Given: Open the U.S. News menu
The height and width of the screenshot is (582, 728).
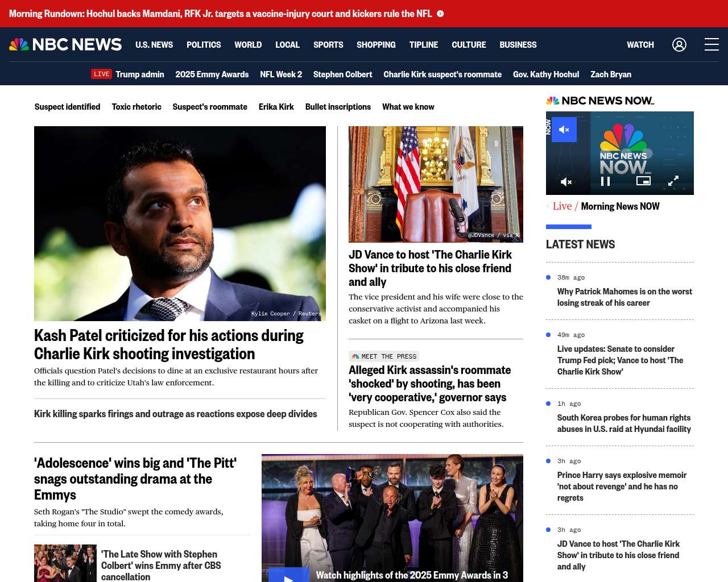Looking at the screenshot, I should (154, 44).
